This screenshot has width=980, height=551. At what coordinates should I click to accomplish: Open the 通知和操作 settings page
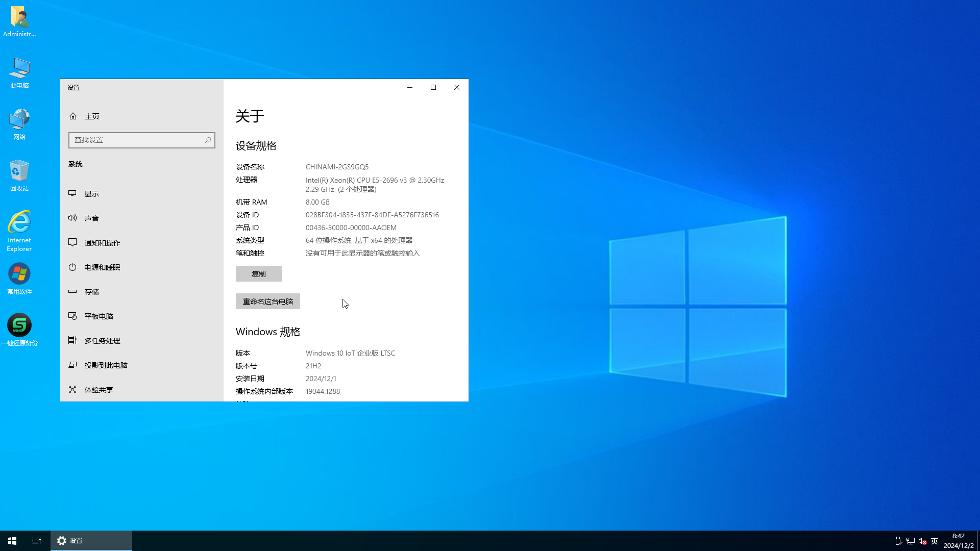[142, 243]
